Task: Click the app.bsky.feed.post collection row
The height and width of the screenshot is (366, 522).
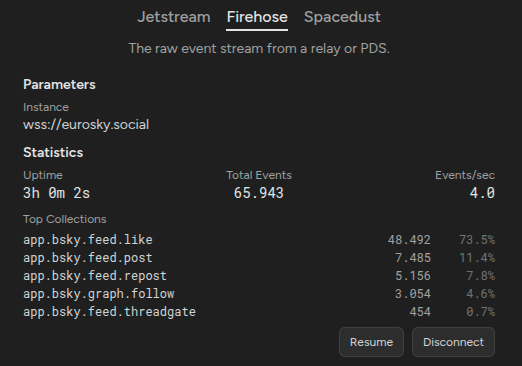Action: [259, 258]
